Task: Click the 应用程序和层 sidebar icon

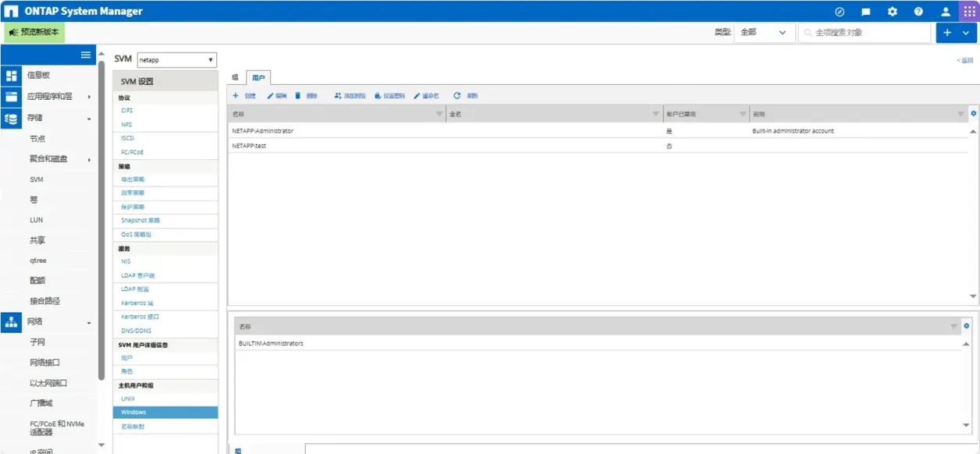Action: [11, 97]
